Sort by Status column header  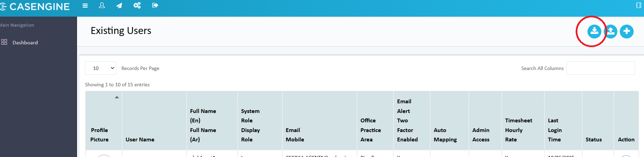pyautogui.click(x=598, y=121)
